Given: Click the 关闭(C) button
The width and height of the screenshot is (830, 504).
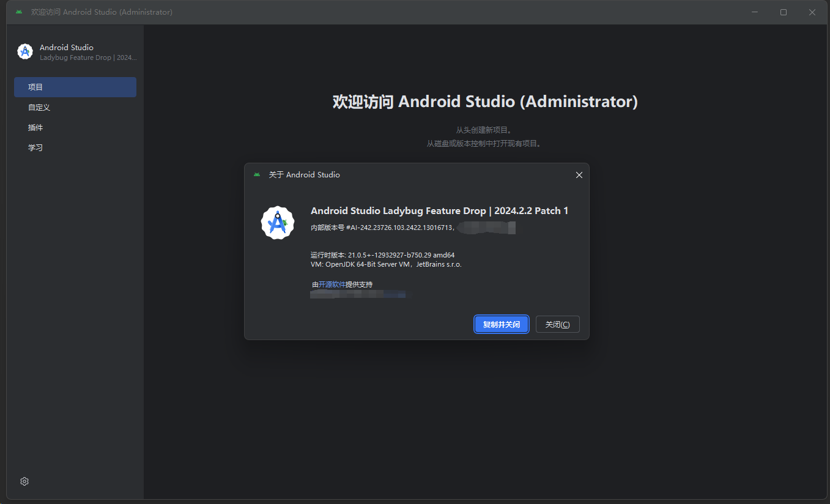Looking at the screenshot, I should point(557,324).
